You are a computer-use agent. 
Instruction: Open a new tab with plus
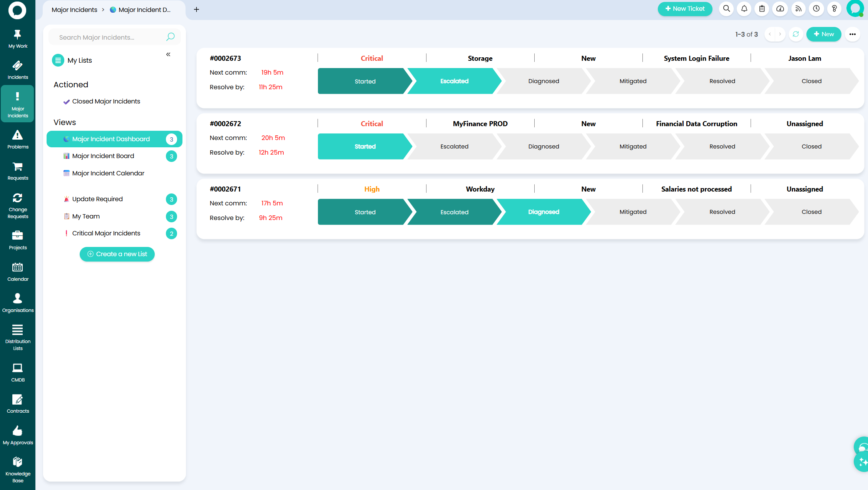pyautogui.click(x=196, y=10)
